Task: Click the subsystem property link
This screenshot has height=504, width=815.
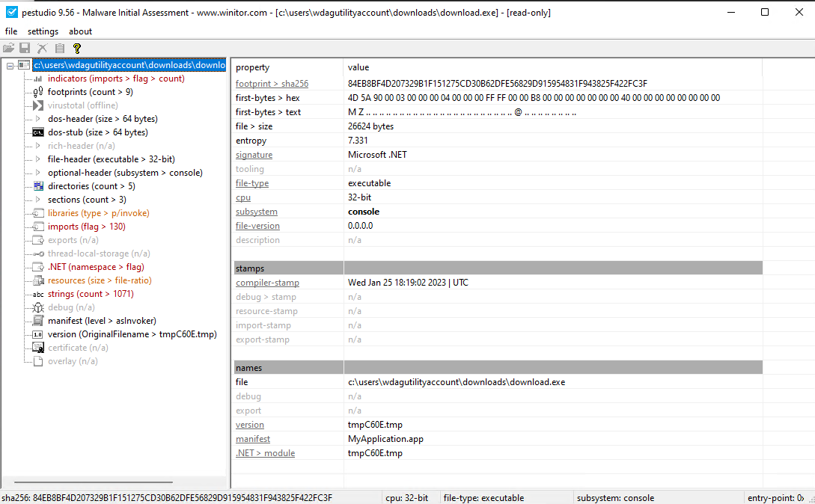Action: pyautogui.click(x=256, y=212)
